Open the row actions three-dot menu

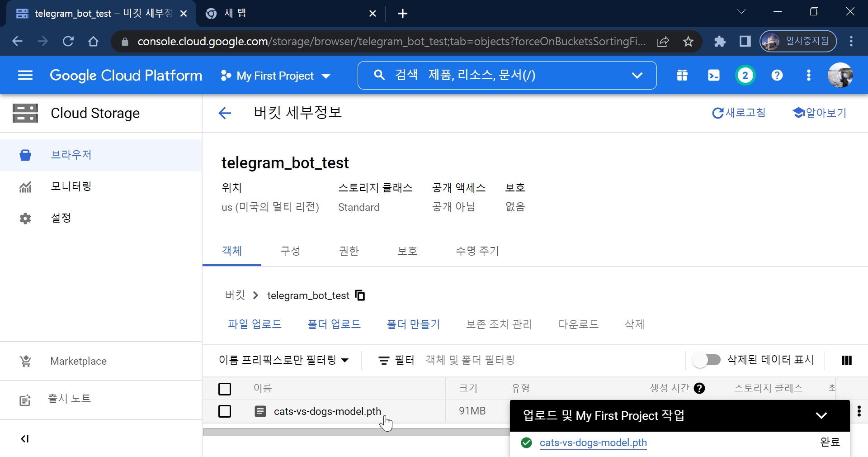click(859, 411)
